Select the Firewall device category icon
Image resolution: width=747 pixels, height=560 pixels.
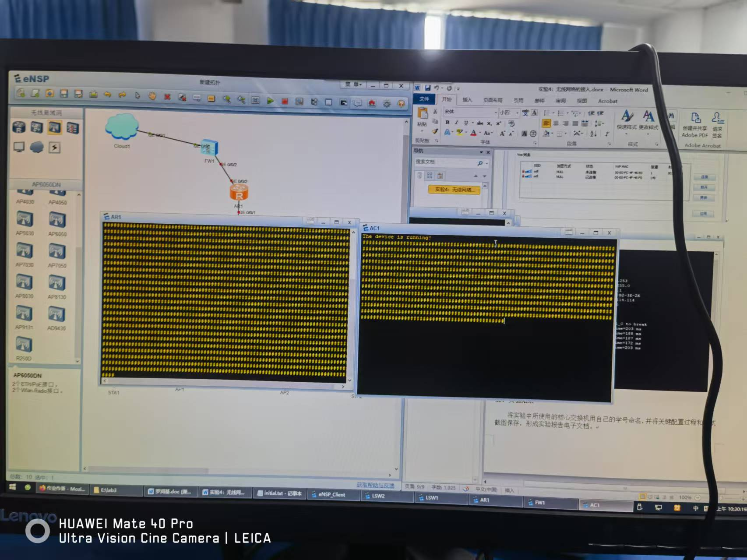click(72, 128)
